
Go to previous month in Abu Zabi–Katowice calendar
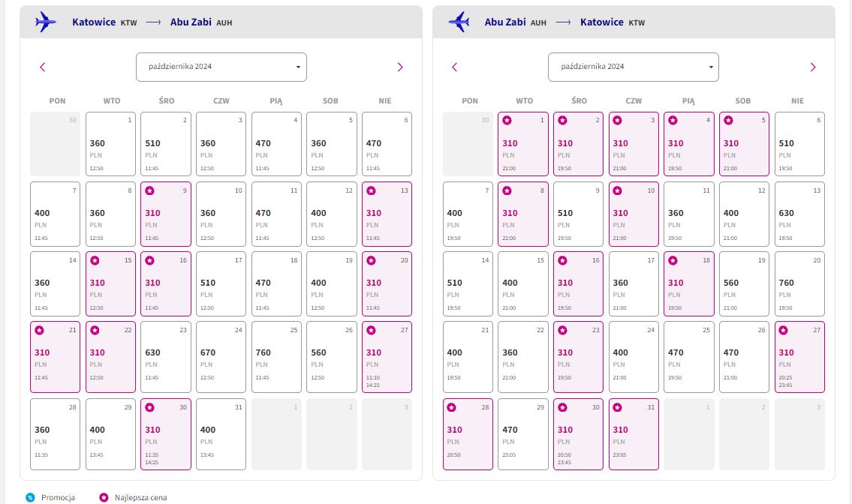(455, 67)
